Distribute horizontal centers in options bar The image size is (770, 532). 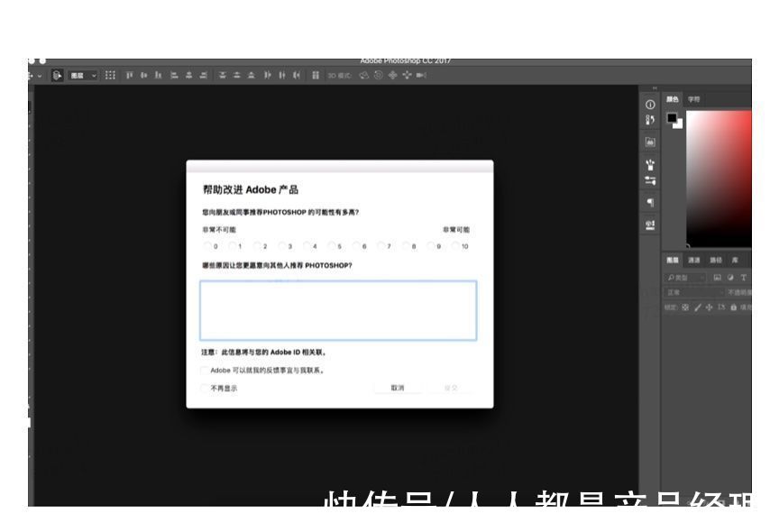[282, 75]
